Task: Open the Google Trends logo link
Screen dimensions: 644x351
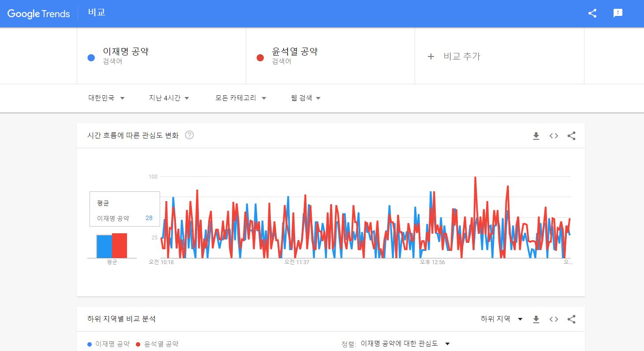Action: point(39,14)
